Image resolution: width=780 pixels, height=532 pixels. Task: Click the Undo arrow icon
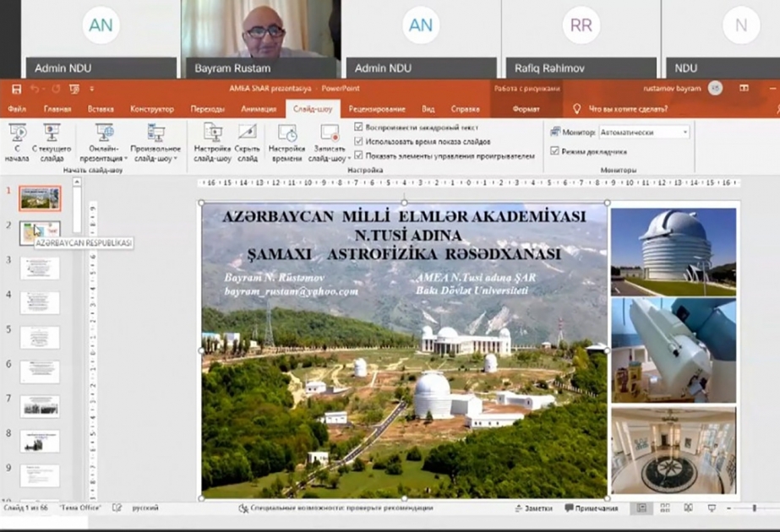click(x=35, y=89)
